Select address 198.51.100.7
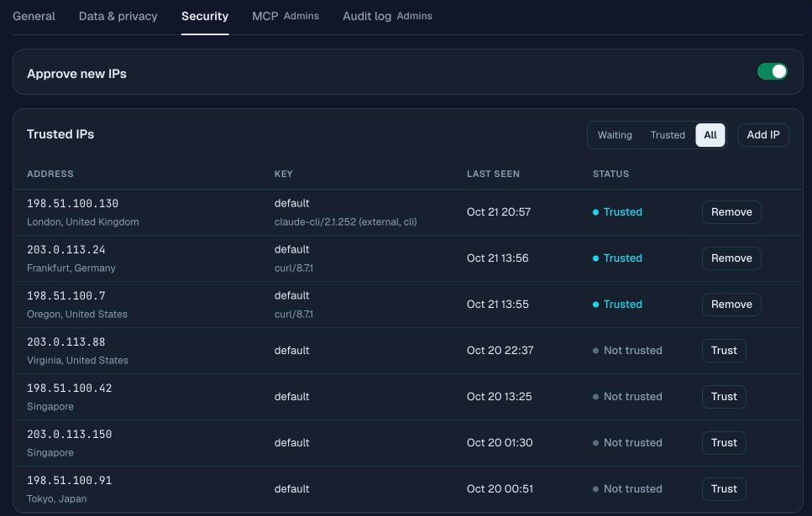 tap(65, 295)
